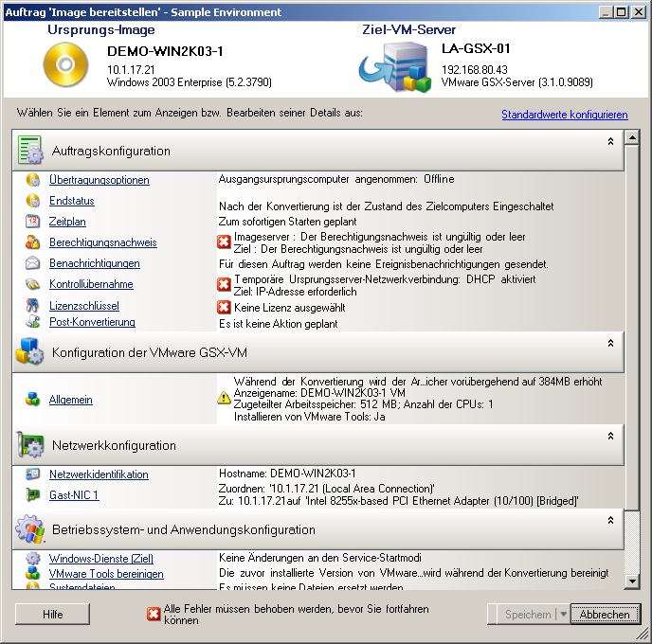Click the yellow warning icon in Allgemein row

[x=224, y=398]
